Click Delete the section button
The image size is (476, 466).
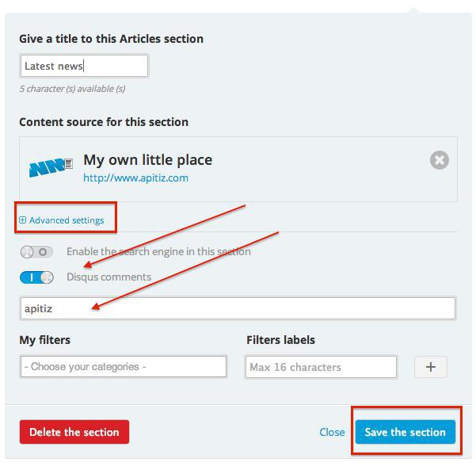74,432
